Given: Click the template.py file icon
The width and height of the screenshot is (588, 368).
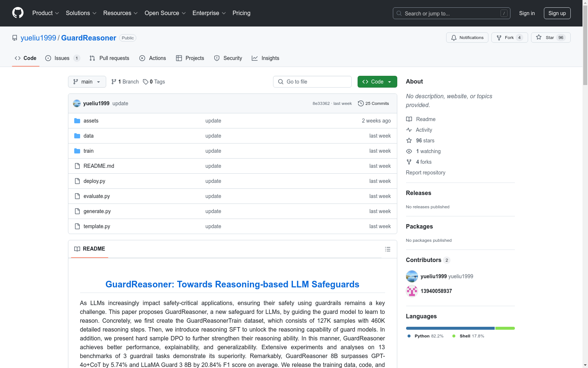Looking at the screenshot, I should click(x=77, y=226).
